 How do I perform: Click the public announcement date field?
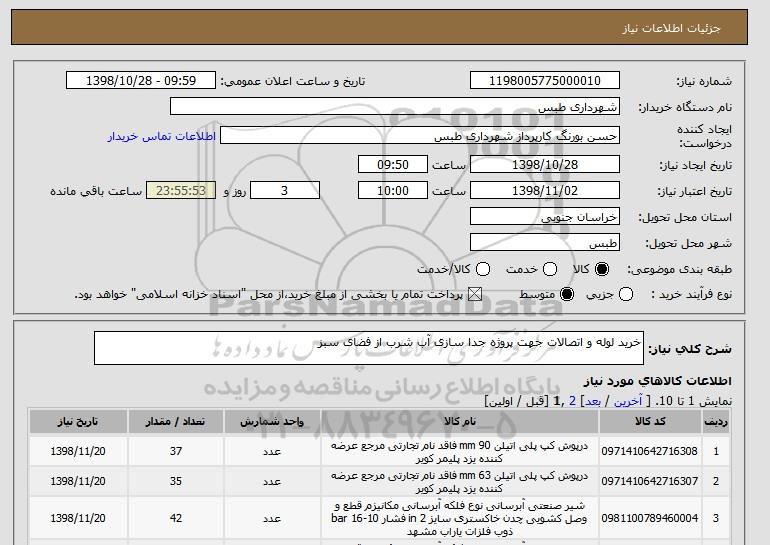pos(141,81)
